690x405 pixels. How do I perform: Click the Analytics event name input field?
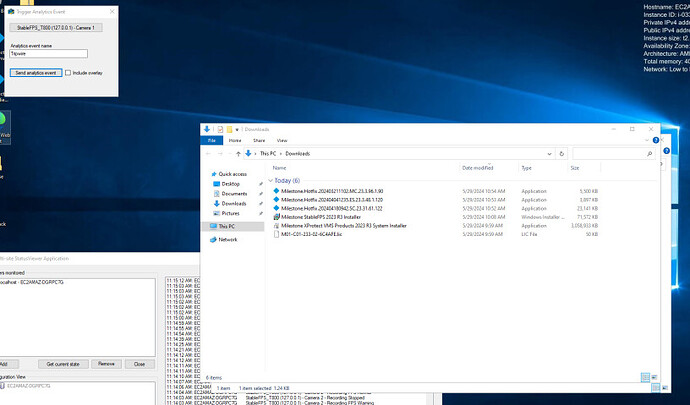[x=49, y=53]
